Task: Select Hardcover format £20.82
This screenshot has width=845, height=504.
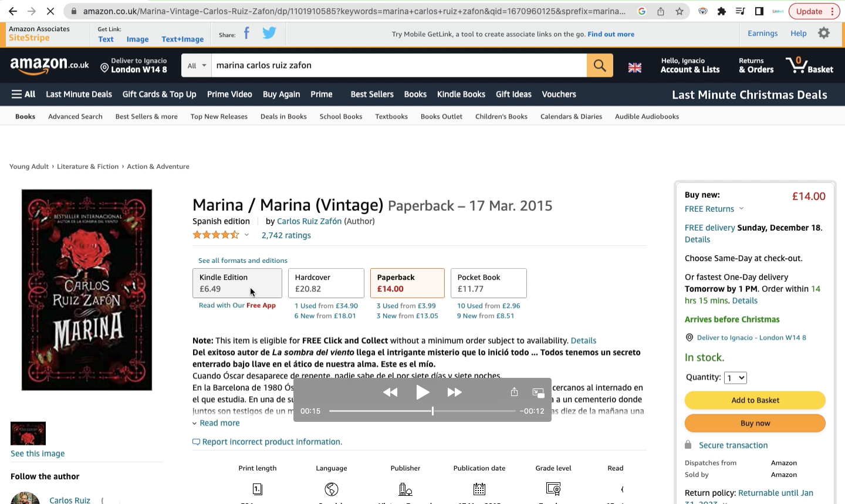Action: pos(326,283)
